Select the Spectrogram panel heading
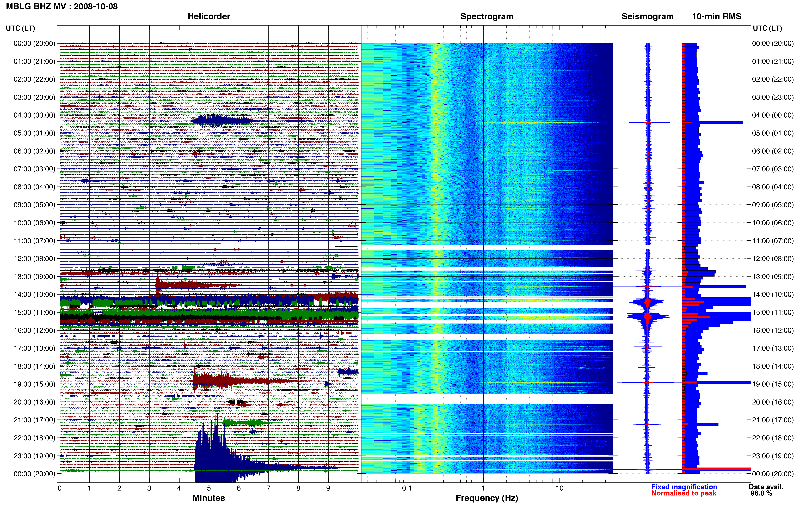 [487, 16]
